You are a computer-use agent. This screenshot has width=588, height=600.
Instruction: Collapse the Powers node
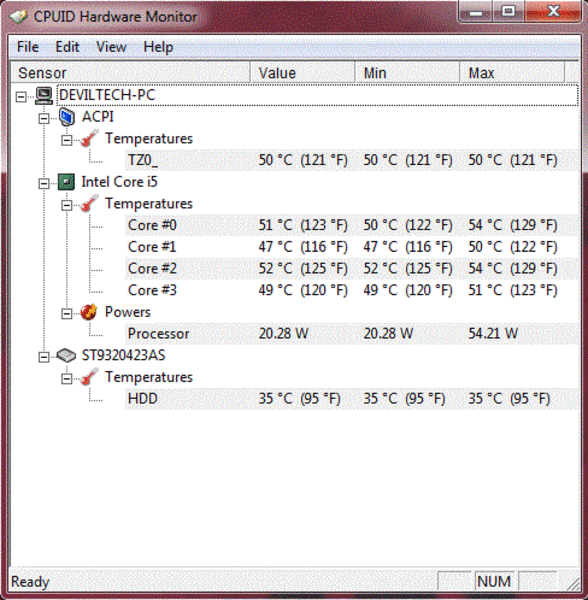(x=67, y=314)
